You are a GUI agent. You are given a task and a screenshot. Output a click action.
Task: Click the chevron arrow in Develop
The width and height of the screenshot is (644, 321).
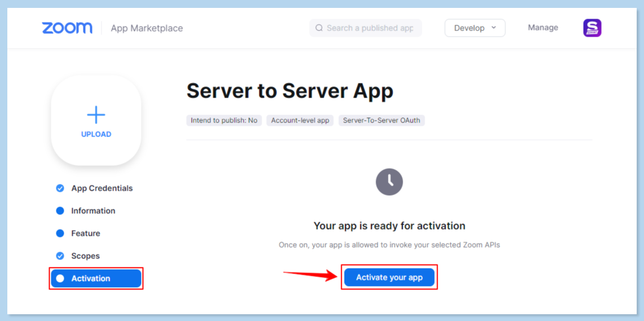point(494,28)
